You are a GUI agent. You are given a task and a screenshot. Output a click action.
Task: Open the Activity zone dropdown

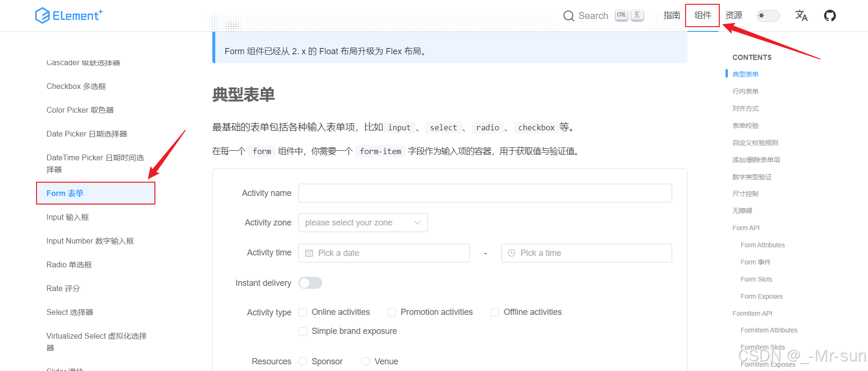pos(363,223)
